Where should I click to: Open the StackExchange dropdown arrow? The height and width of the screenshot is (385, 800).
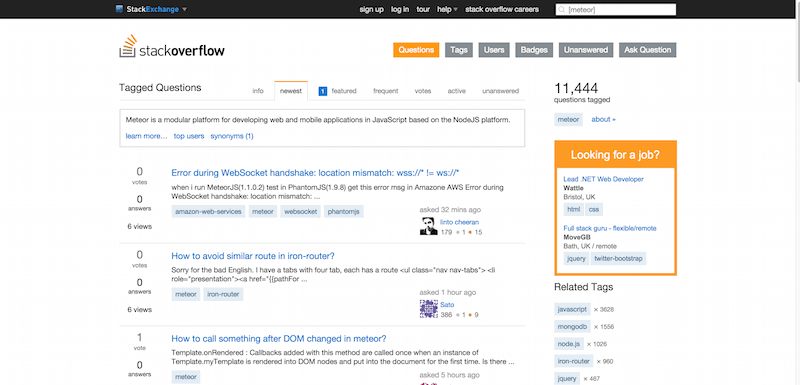pyautogui.click(x=184, y=10)
